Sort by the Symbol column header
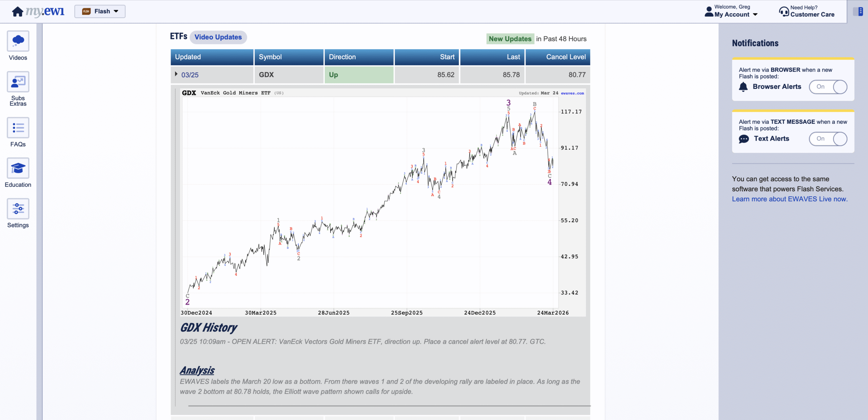This screenshot has width=868, height=420. [289, 57]
